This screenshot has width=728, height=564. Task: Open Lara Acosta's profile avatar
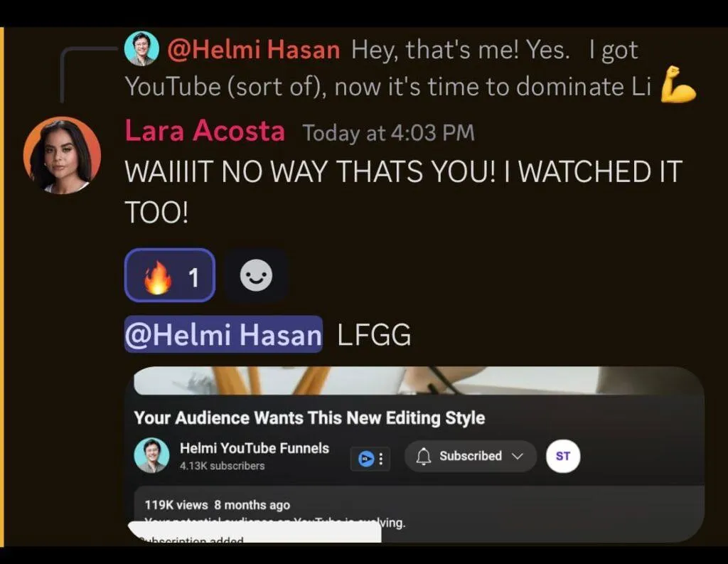(63, 155)
